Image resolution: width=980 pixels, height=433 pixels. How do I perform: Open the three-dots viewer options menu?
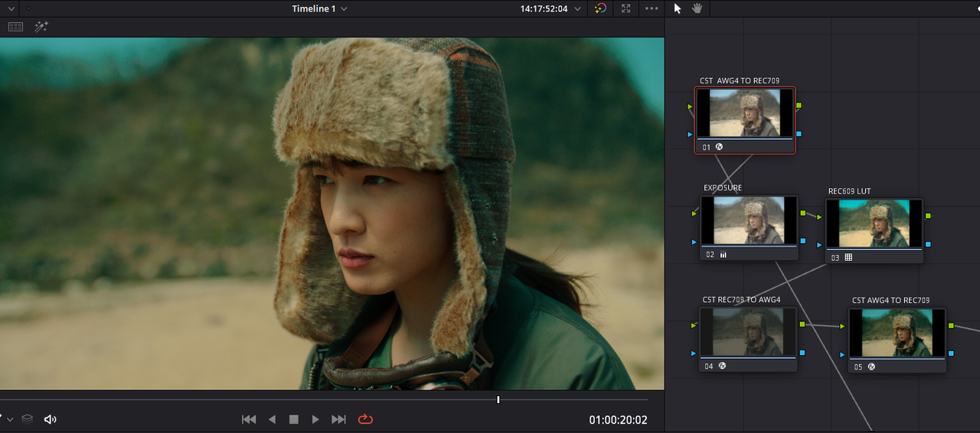tap(652, 8)
